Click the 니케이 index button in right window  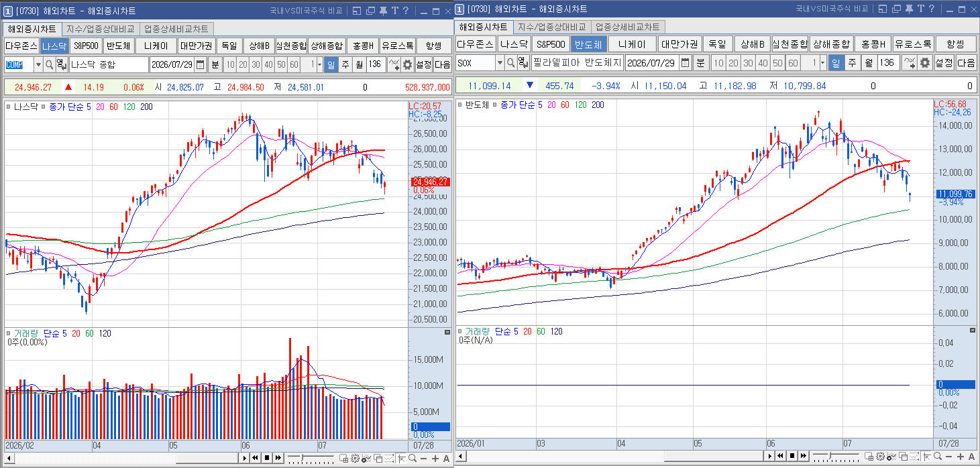632,44
